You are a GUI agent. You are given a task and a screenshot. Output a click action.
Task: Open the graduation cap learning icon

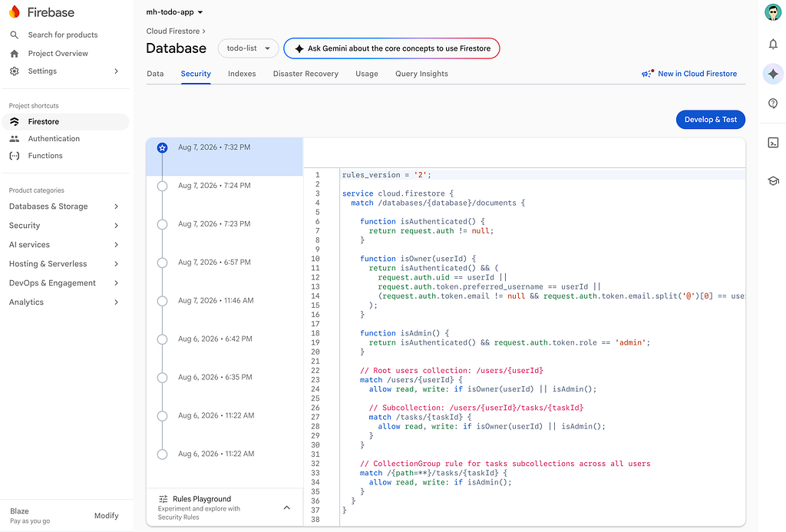(x=773, y=181)
